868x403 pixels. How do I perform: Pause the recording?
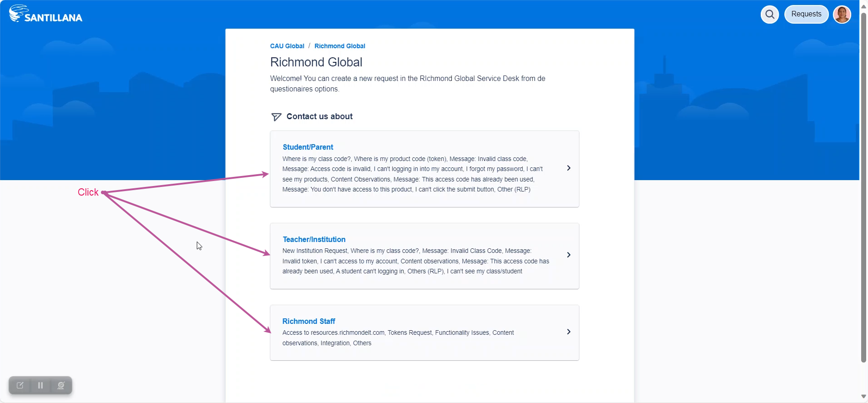40,385
